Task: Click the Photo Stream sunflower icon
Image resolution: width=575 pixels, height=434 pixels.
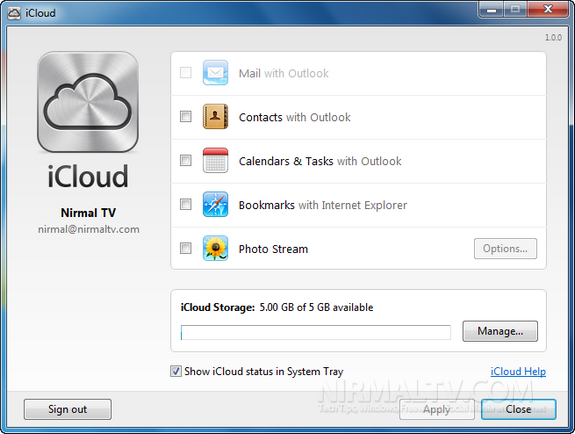Action: (215, 248)
